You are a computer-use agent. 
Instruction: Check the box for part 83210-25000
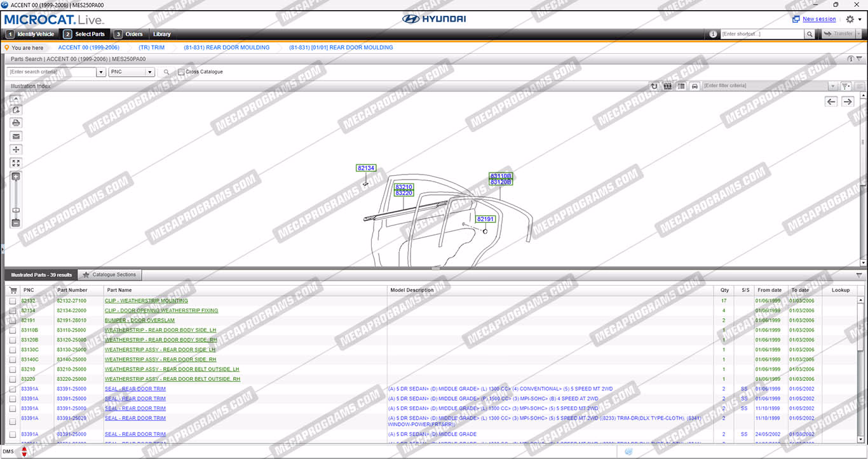pyautogui.click(x=13, y=369)
